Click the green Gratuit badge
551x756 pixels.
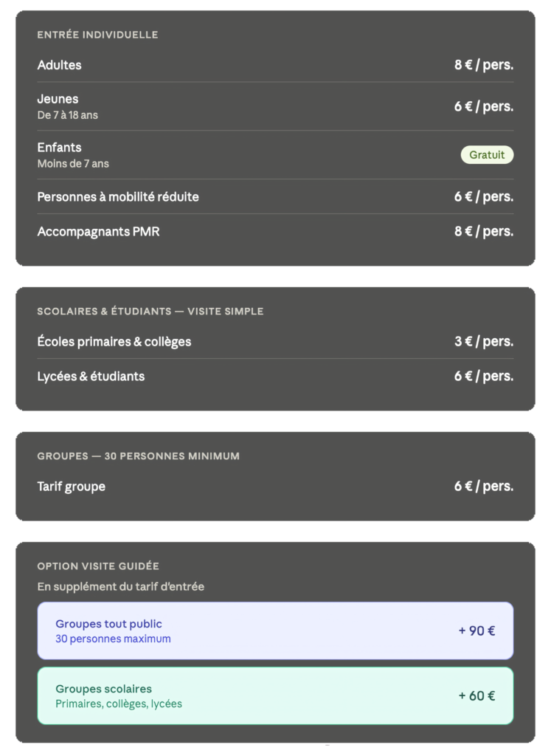tap(487, 155)
